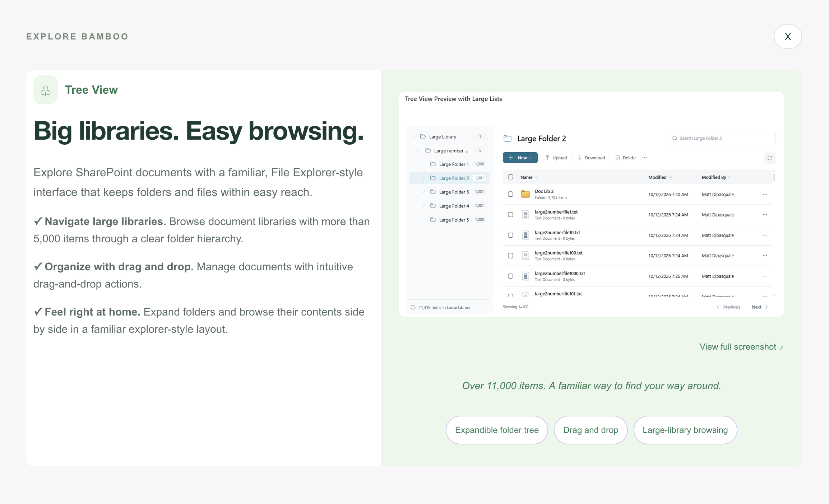
Task: Sort by the Modified column header
Action: tap(660, 177)
